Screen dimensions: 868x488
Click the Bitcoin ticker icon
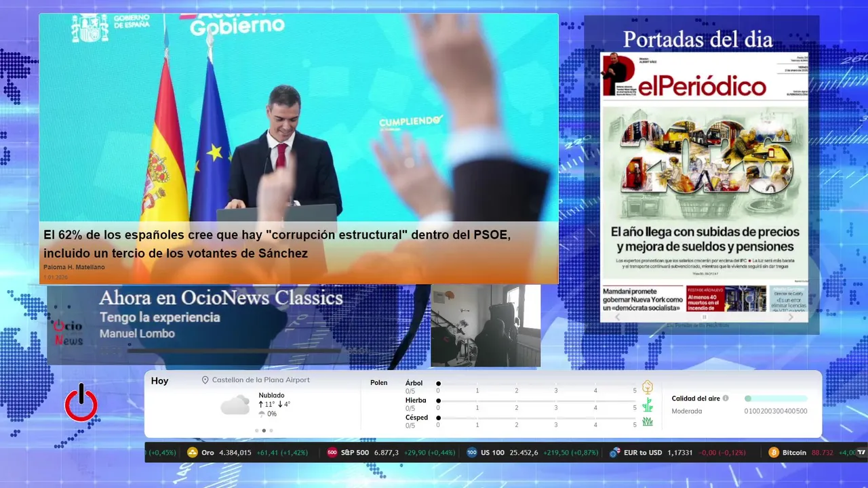click(x=774, y=453)
